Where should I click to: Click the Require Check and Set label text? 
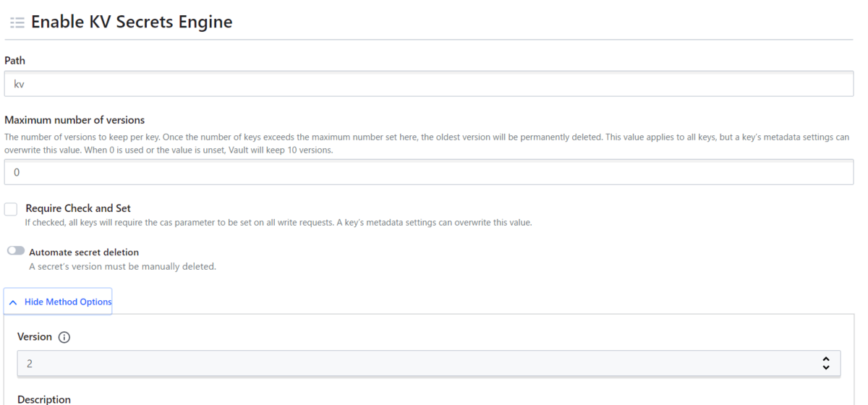pyautogui.click(x=78, y=208)
